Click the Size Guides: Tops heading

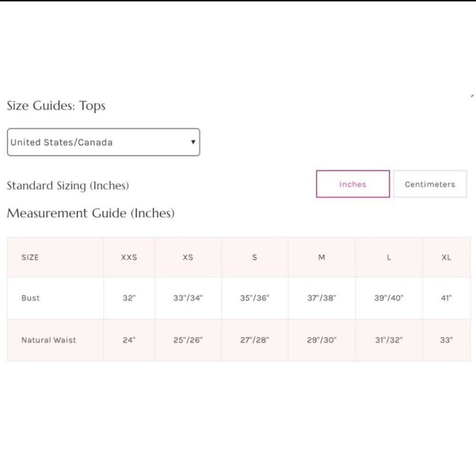(x=56, y=106)
